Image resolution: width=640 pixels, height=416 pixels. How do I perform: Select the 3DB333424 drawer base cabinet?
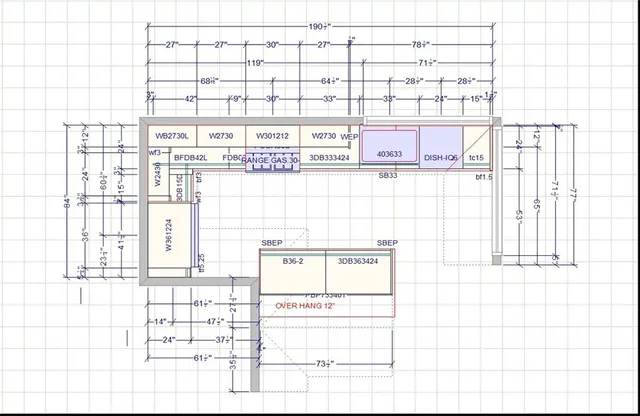click(329, 157)
